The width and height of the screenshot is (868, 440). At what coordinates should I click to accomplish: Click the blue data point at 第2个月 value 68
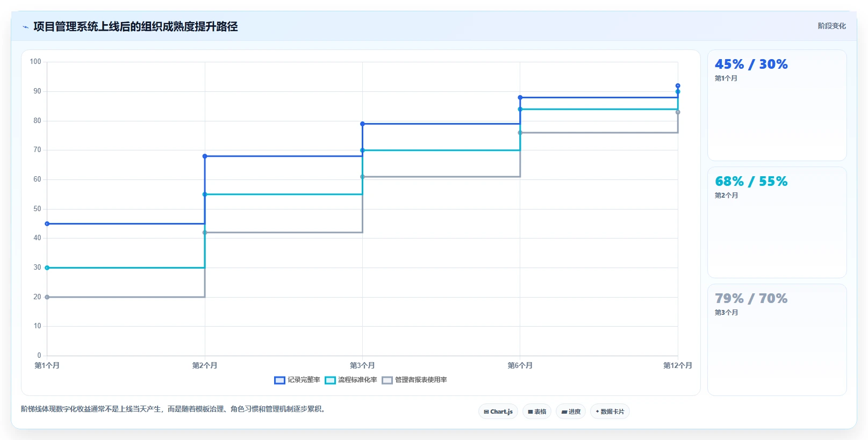point(205,156)
